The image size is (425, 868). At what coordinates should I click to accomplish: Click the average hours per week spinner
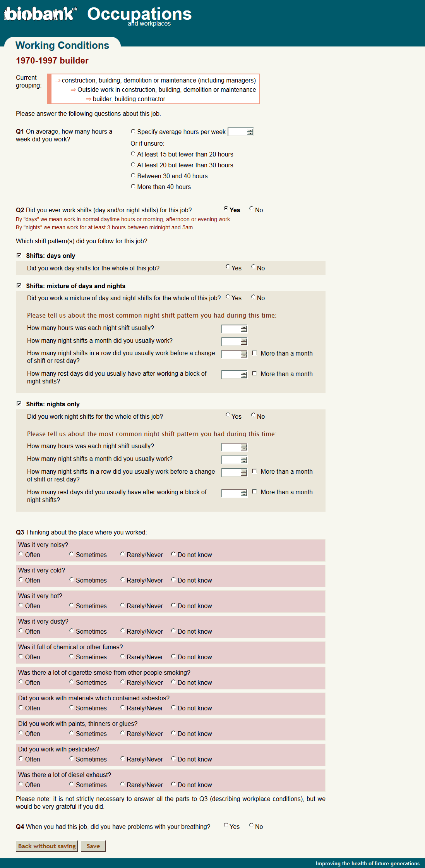pyautogui.click(x=240, y=132)
